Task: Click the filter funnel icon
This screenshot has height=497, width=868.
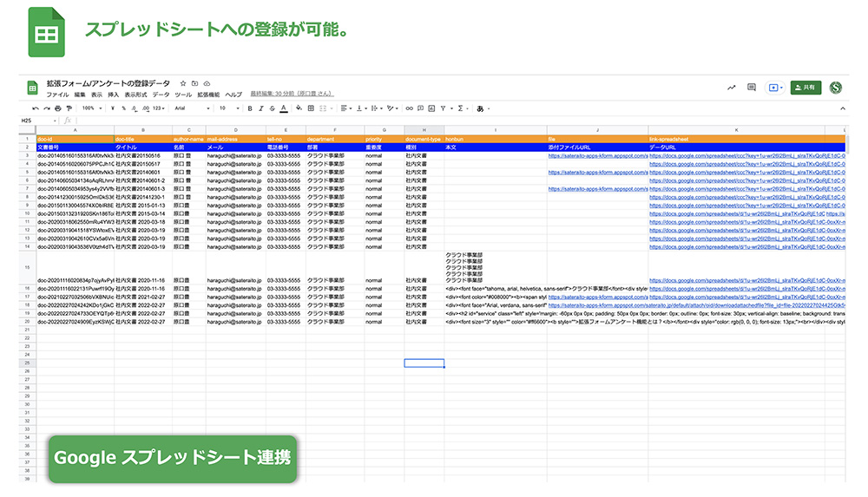Action: tap(443, 108)
